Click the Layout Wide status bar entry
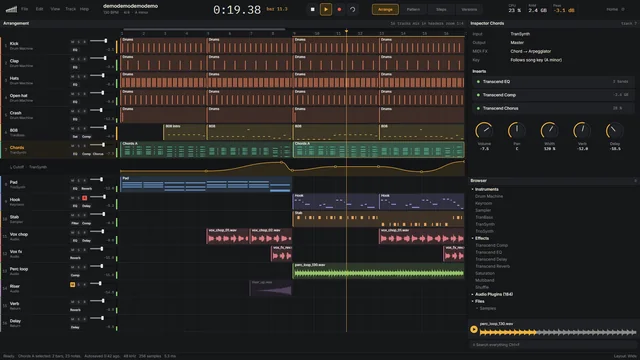The width and height of the screenshot is (640, 360). pos(625,356)
